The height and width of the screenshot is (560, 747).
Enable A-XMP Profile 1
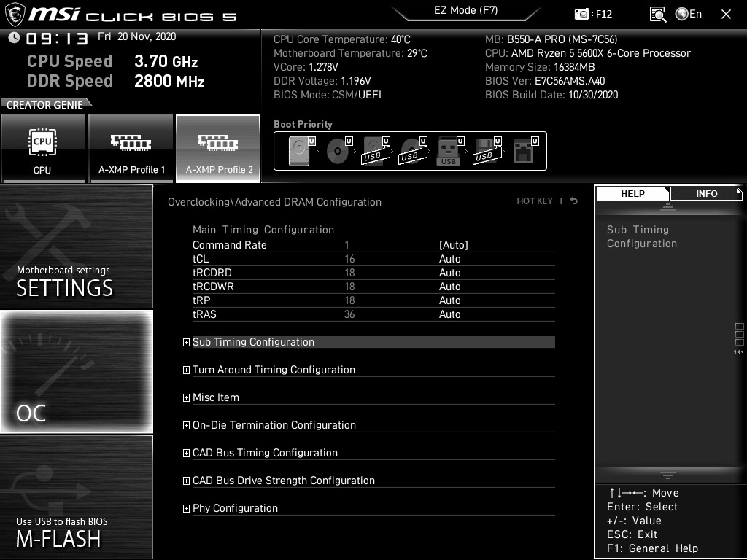131,149
